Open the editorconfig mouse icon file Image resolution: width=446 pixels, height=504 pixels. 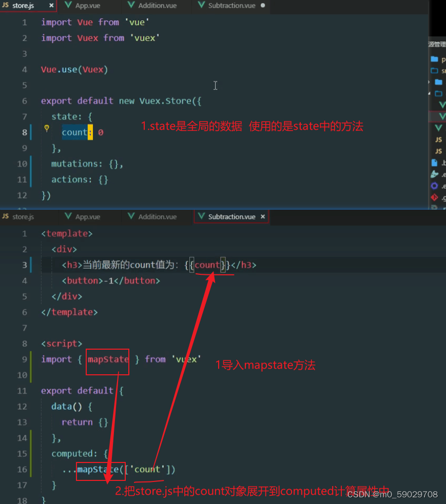(x=434, y=174)
